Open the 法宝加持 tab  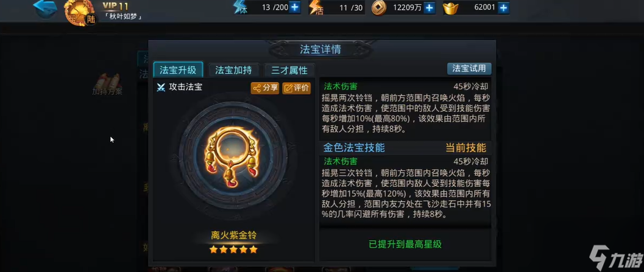tap(234, 70)
